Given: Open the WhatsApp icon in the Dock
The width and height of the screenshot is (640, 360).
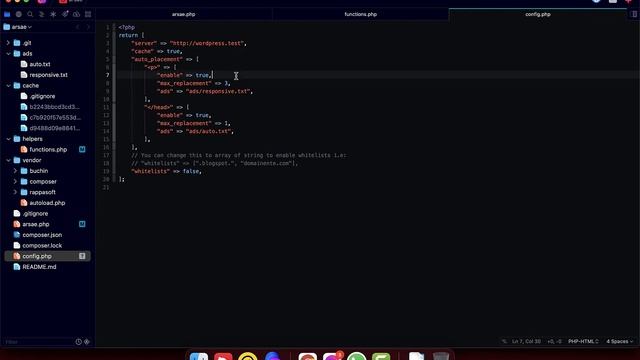Looking at the screenshot, I should 356,356.
